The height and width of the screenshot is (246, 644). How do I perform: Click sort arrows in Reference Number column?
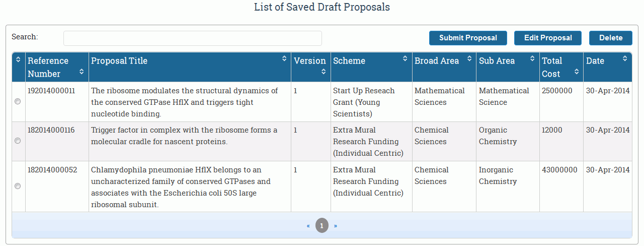82,72
